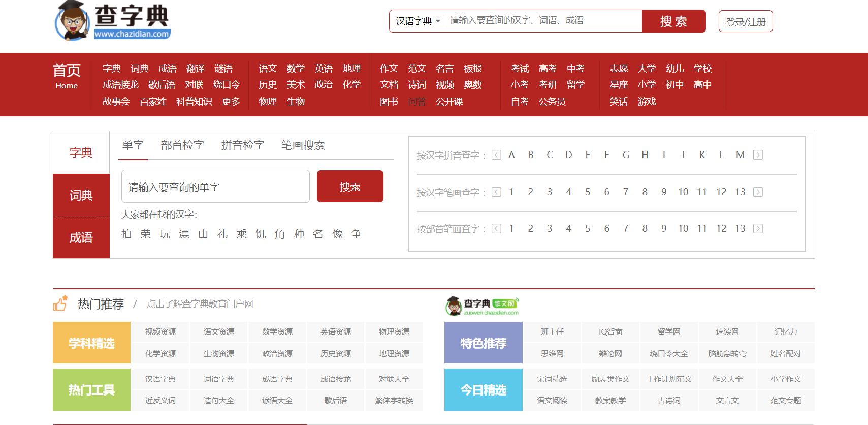
Task: Click left arrow in 按汉字笔画查字 row
Action: coord(496,192)
